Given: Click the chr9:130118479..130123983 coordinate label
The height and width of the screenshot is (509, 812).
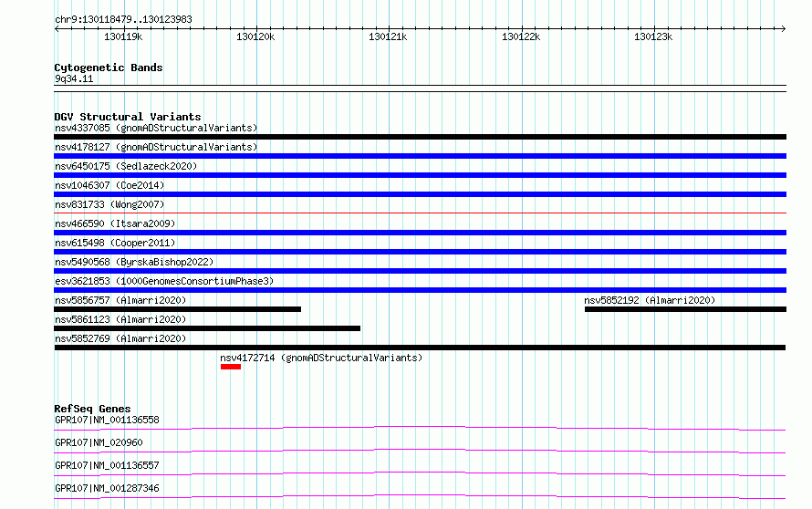Looking at the screenshot, I should (123, 19).
